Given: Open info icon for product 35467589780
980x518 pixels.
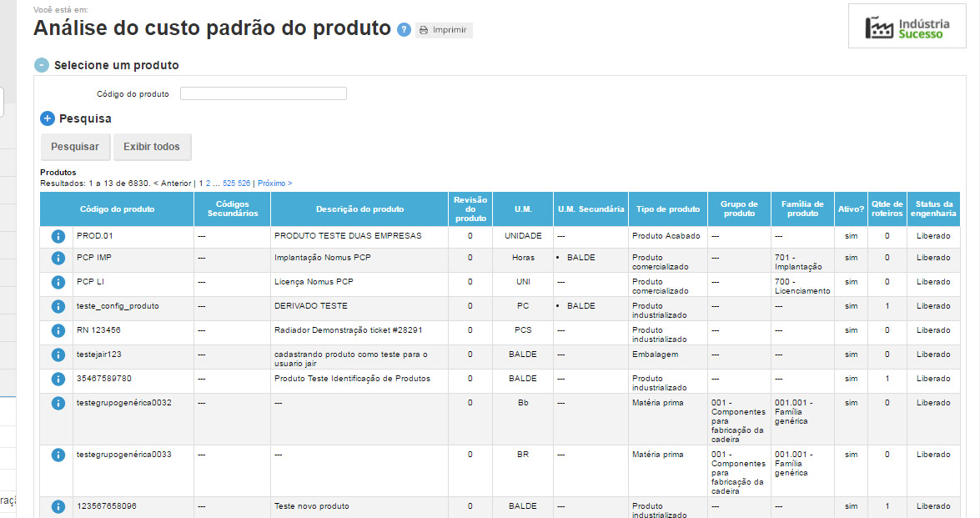Looking at the screenshot, I should pyautogui.click(x=58, y=380).
